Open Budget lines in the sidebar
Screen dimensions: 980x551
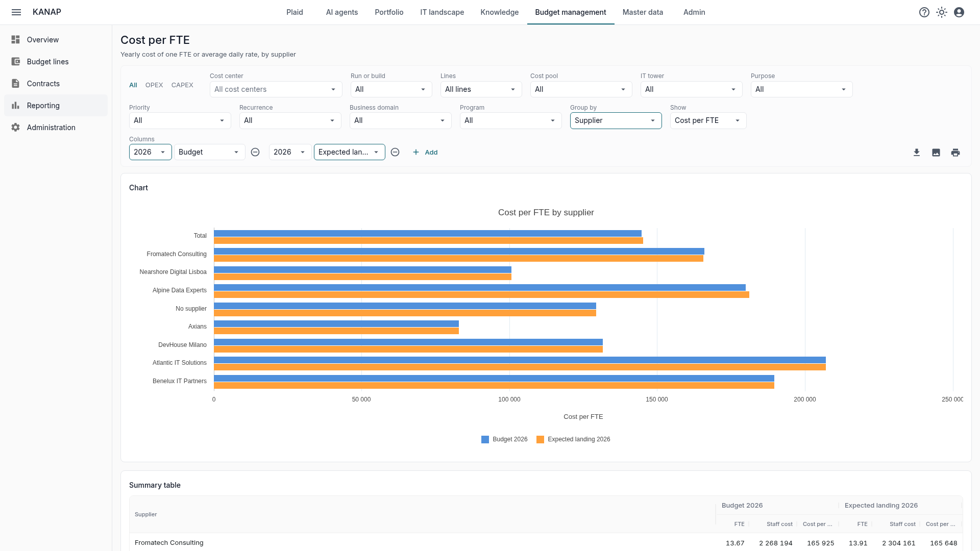56,62
